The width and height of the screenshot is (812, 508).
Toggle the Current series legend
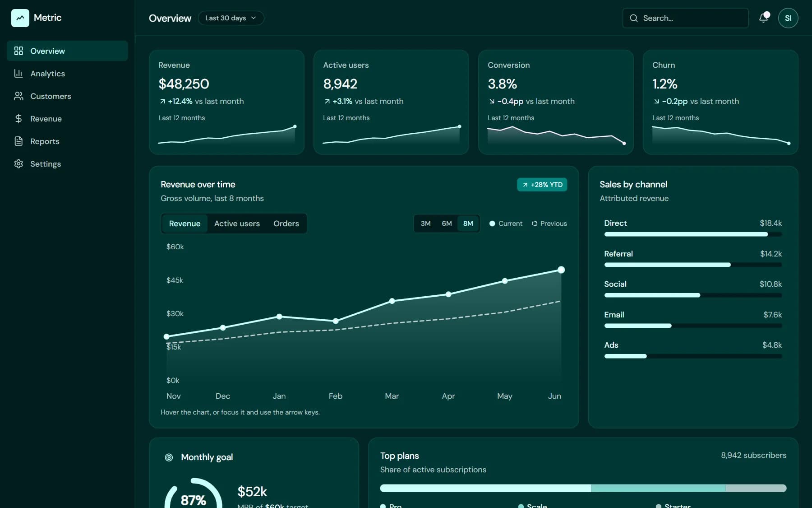506,224
